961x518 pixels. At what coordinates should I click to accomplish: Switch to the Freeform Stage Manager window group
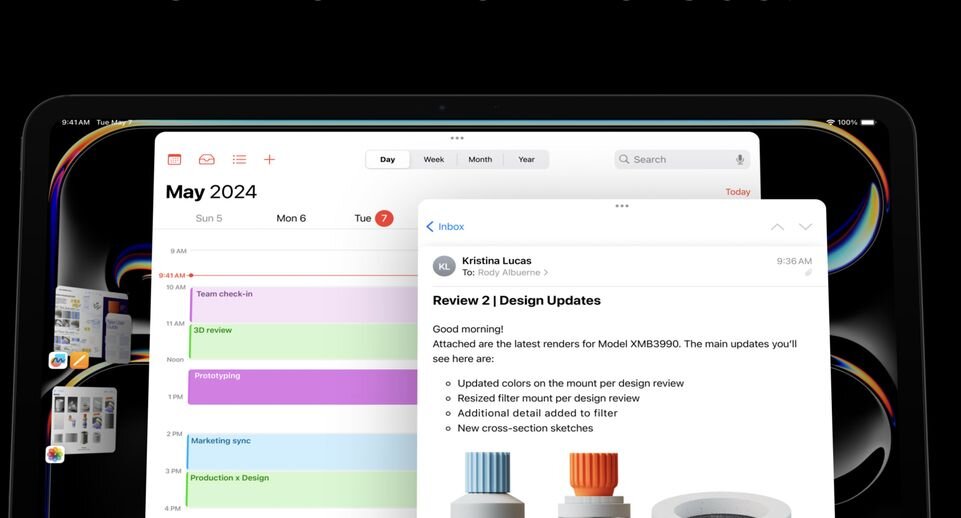(x=92, y=323)
